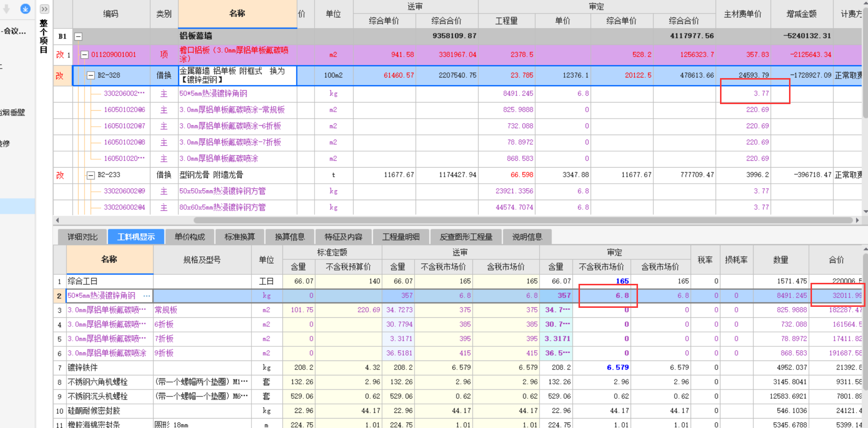Screen dimensions: 868x428
Task: Click the 增减金额 column header
Action: point(801,14)
